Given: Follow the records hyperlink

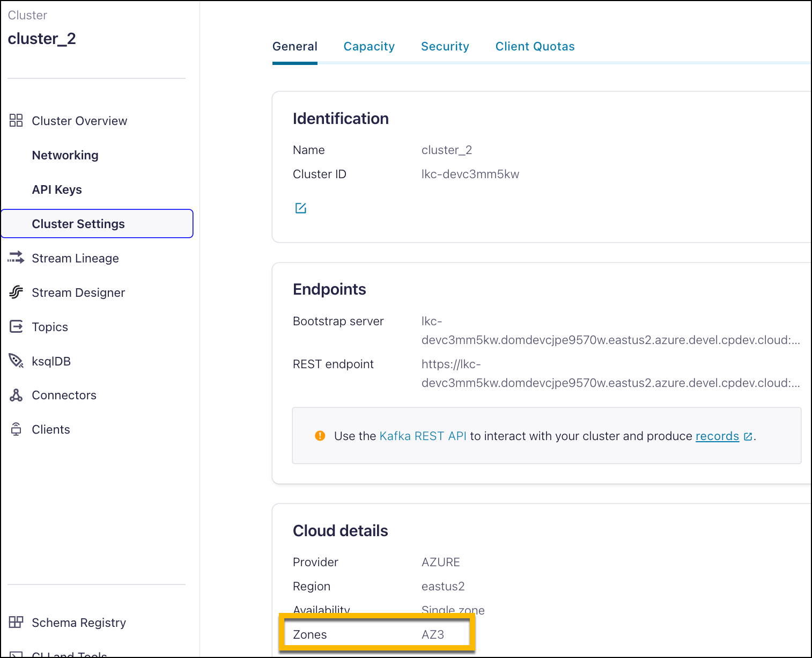Looking at the screenshot, I should click(x=717, y=436).
